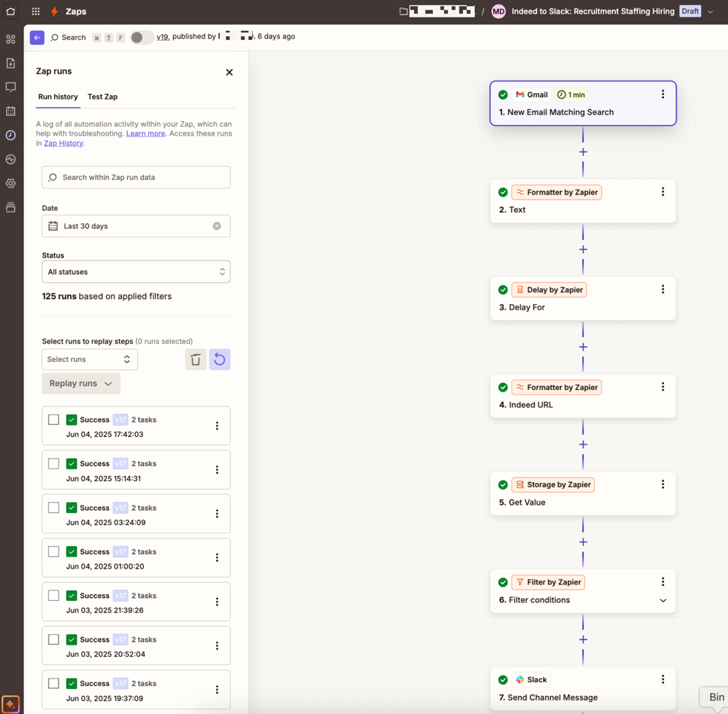Check the Jun 03, 2025 20:52:04 run

tap(54, 639)
